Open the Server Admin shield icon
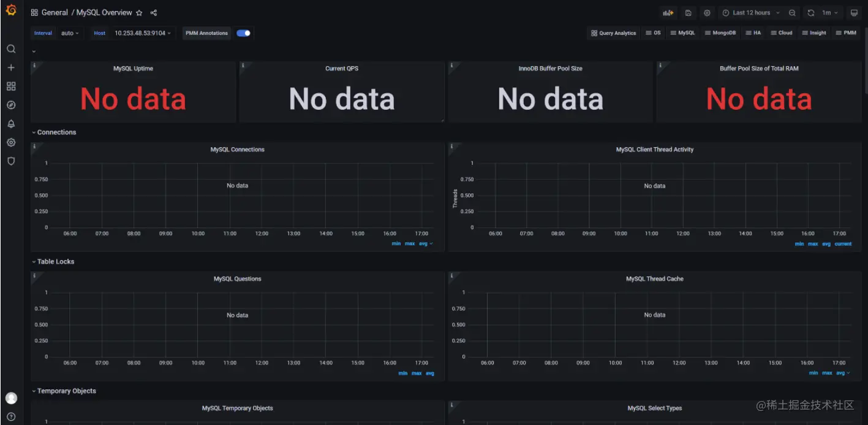 tap(11, 161)
